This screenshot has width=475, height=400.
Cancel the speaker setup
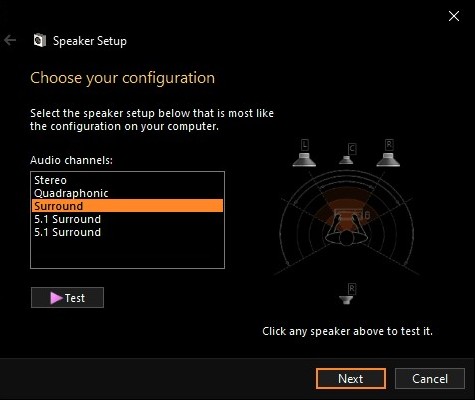coord(430,379)
